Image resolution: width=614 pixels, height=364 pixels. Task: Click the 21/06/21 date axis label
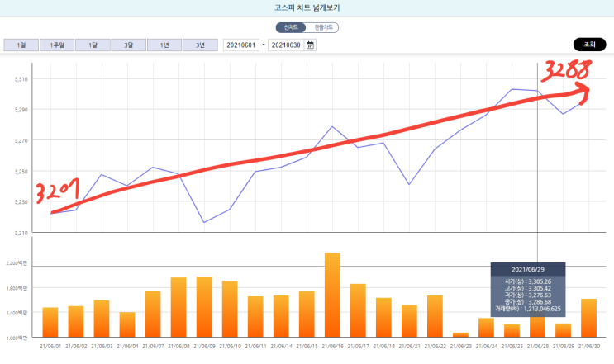409,347
